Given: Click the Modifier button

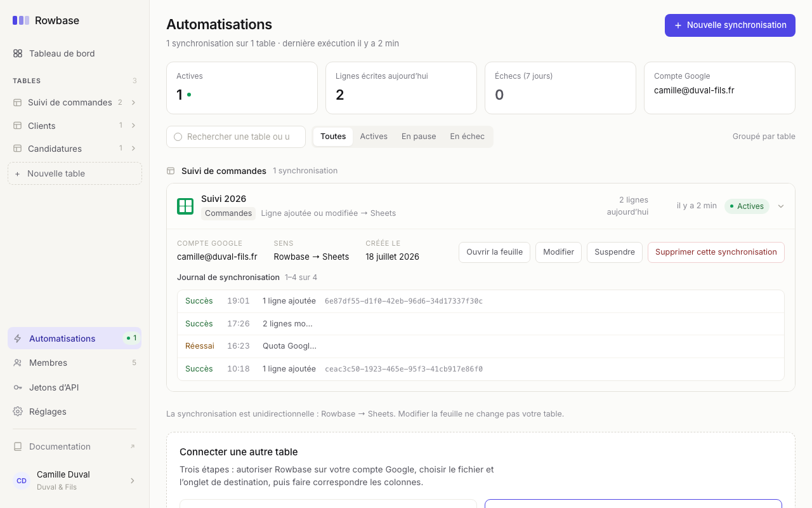Looking at the screenshot, I should pos(558,252).
